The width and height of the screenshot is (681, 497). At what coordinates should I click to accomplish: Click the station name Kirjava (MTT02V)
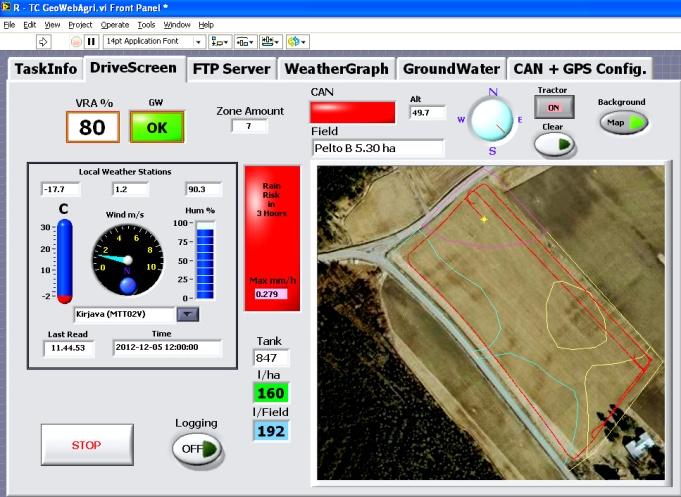pos(124,314)
